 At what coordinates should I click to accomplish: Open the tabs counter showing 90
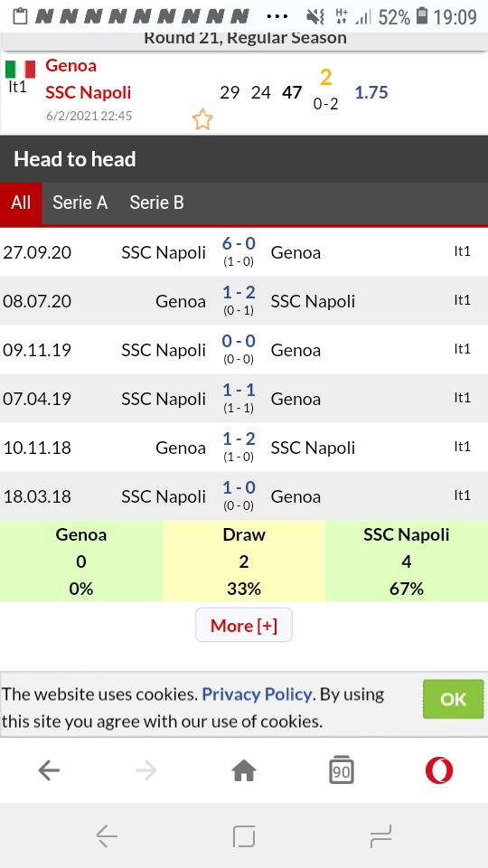pos(342,770)
